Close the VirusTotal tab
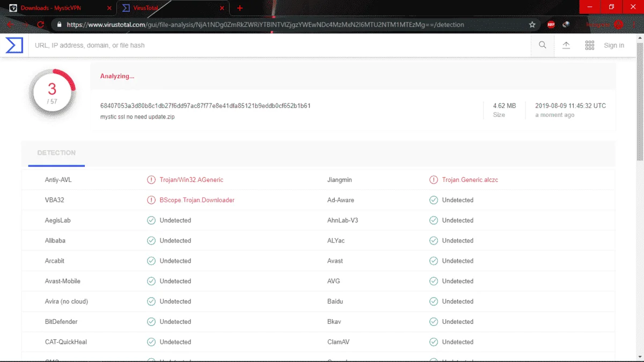 [x=222, y=8]
